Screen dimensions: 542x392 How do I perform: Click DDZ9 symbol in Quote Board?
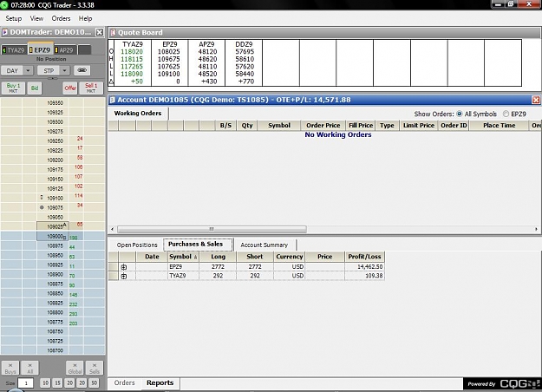coord(244,44)
